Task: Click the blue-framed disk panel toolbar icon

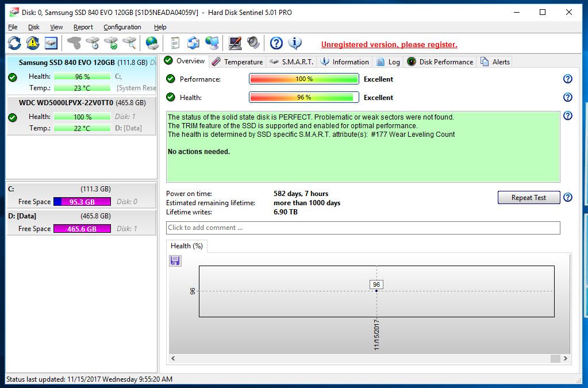Action: 51,43
